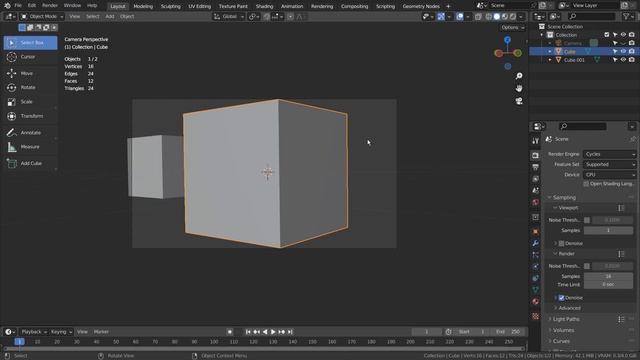
Task: Hide Cube with its eye icon
Action: [623, 51]
